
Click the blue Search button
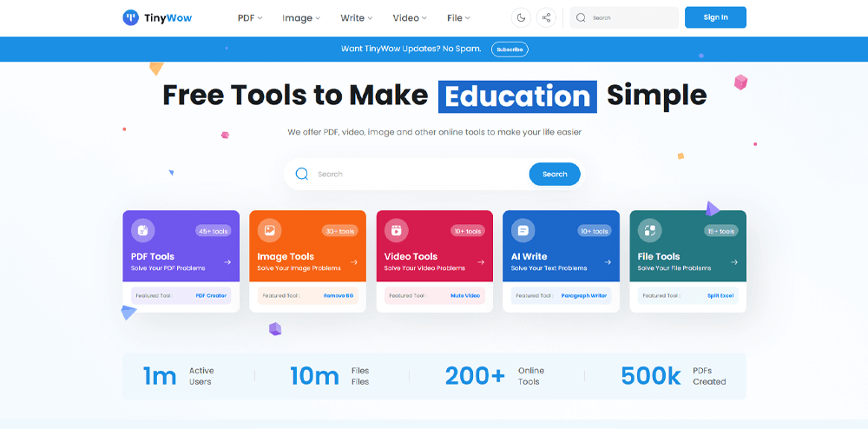(555, 174)
